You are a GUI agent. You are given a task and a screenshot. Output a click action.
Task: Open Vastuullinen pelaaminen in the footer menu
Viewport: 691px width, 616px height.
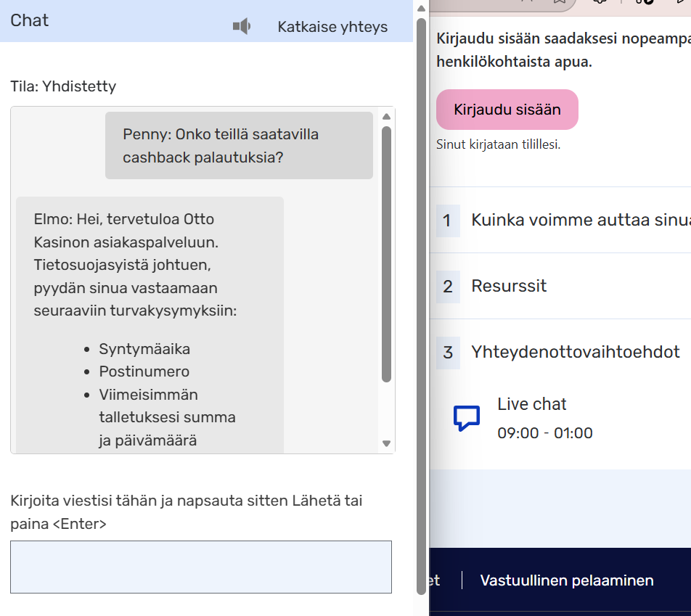567,580
